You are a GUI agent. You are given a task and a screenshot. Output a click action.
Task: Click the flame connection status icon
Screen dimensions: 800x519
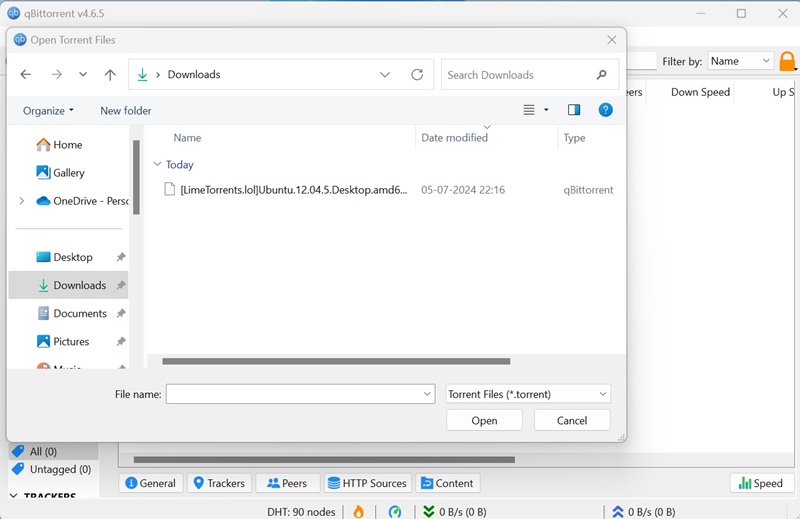(x=359, y=511)
